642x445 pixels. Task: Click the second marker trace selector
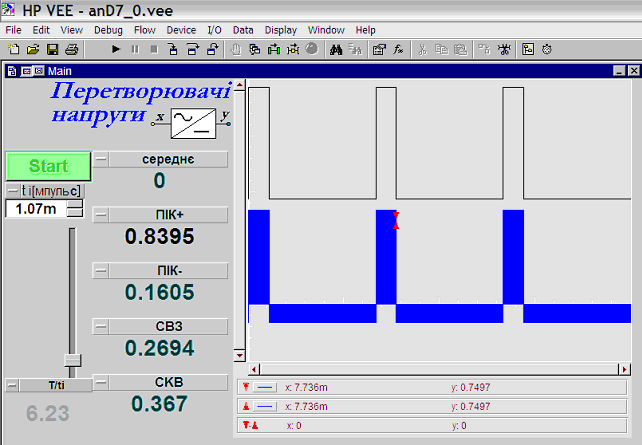(x=265, y=407)
